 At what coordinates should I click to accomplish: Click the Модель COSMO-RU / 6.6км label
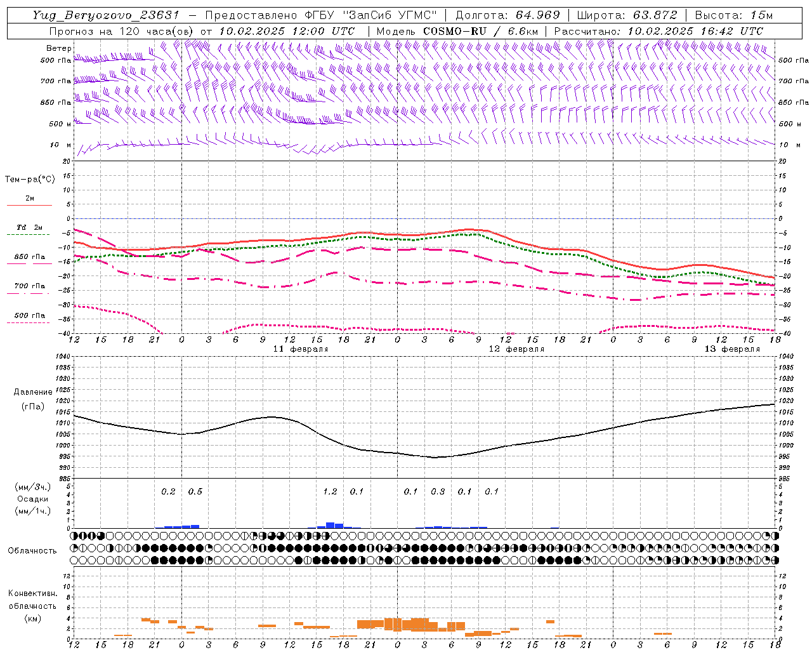coord(457,31)
